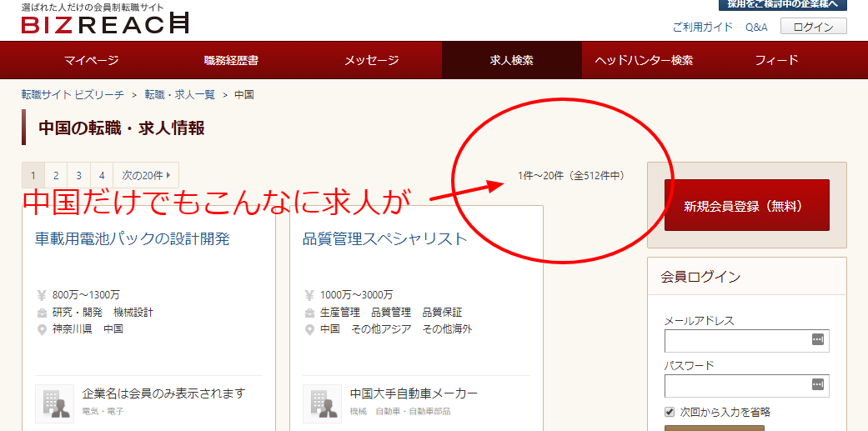The width and height of the screenshot is (868, 431).
Task: Click the BIZREACH logo
Action: (x=105, y=23)
